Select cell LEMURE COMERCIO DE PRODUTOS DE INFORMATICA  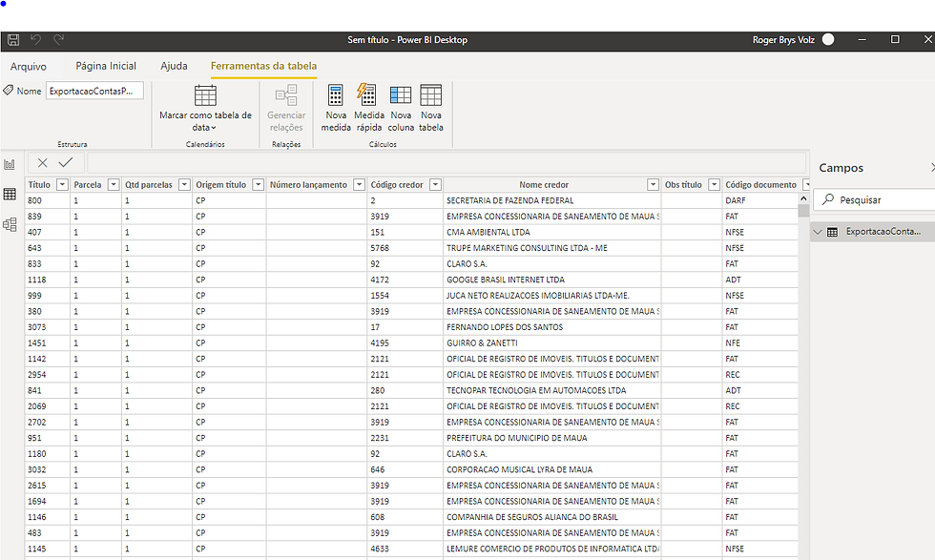tap(552, 549)
